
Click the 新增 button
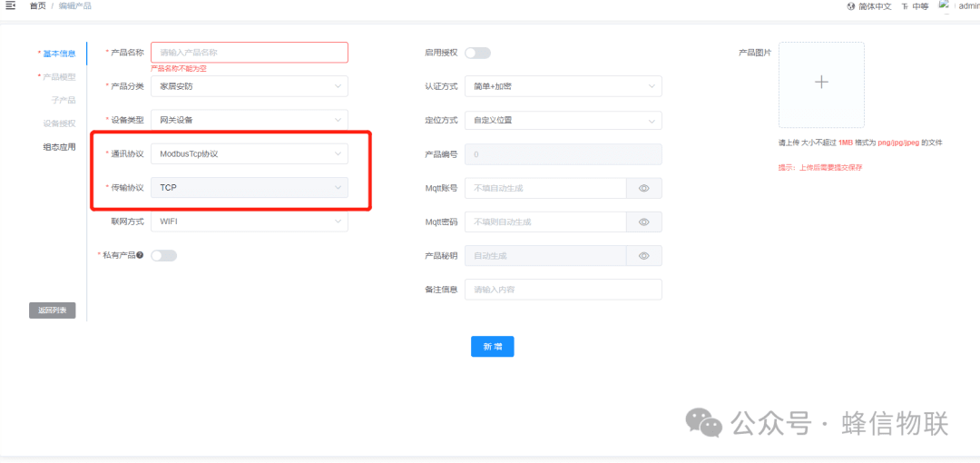pos(493,347)
